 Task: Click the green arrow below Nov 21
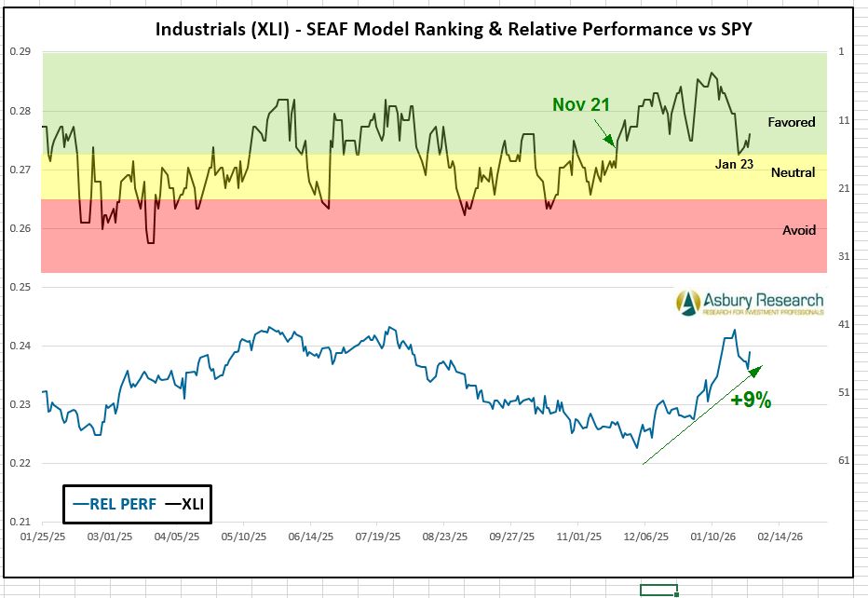click(603, 132)
